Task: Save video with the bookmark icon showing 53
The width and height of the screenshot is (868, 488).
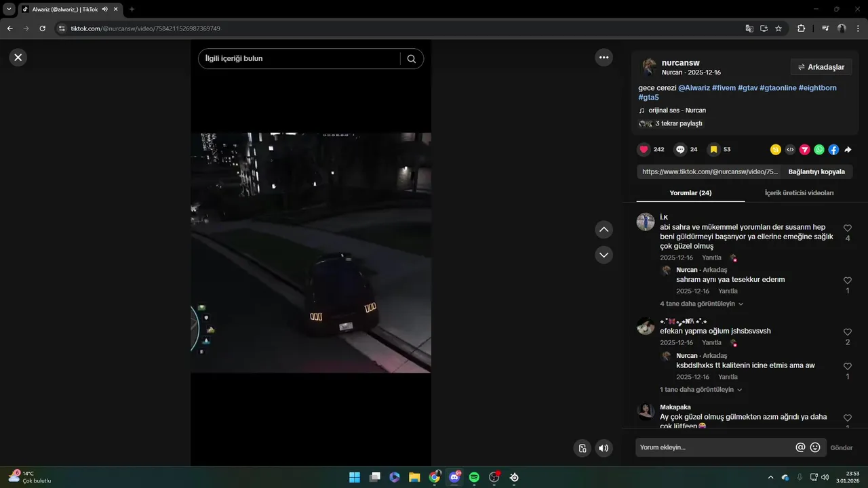Action: click(713, 150)
